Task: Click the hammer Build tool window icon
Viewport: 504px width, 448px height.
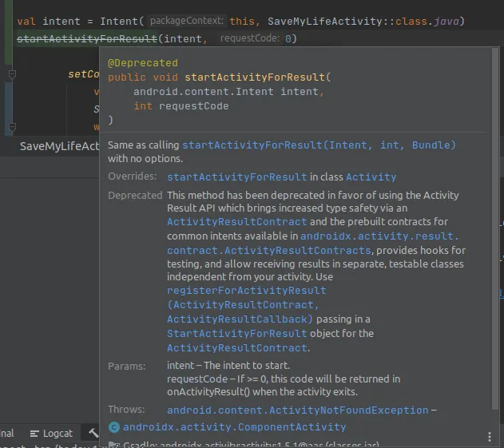Action: coord(93,433)
